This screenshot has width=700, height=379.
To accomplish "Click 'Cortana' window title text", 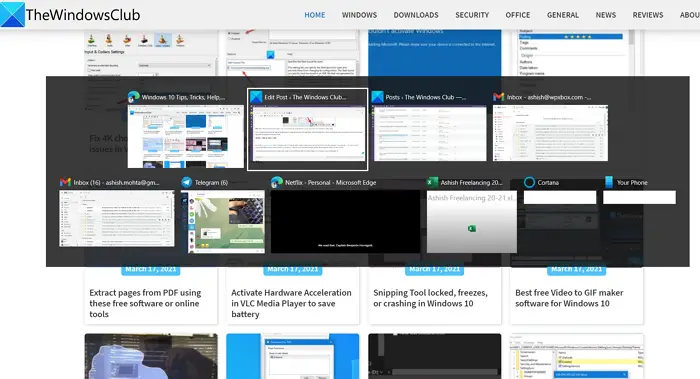I will [548, 182].
